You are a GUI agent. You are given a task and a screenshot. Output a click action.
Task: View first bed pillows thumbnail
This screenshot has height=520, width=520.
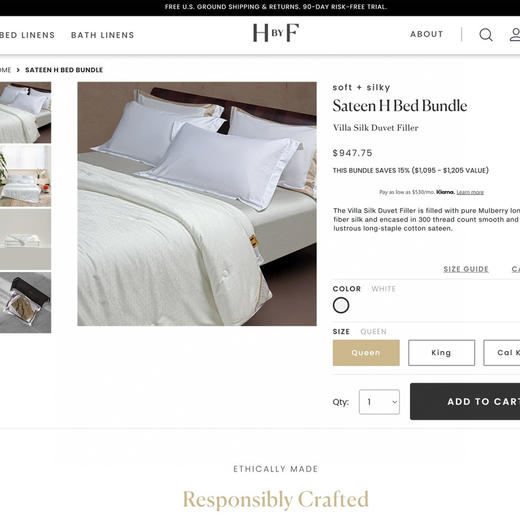(x=25, y=113)
